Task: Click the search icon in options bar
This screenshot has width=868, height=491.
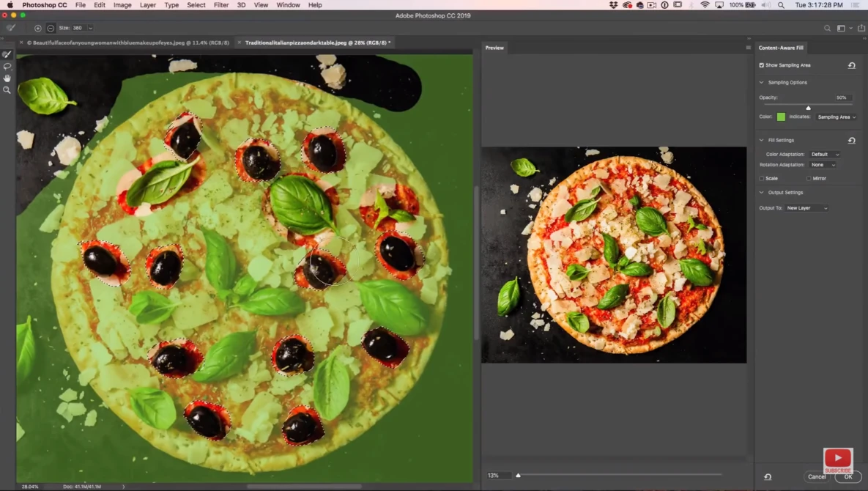Action: [x=827, y=29]
